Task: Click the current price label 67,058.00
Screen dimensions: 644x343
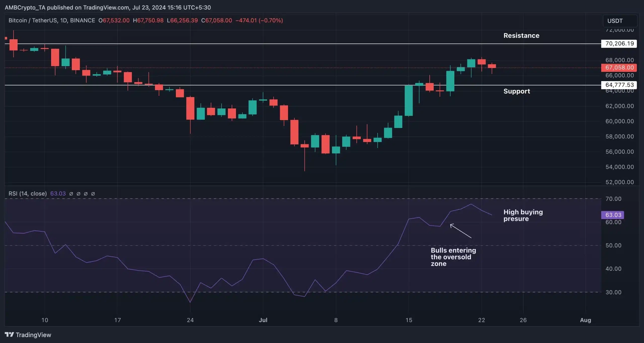Action: (x=619, y=67)
